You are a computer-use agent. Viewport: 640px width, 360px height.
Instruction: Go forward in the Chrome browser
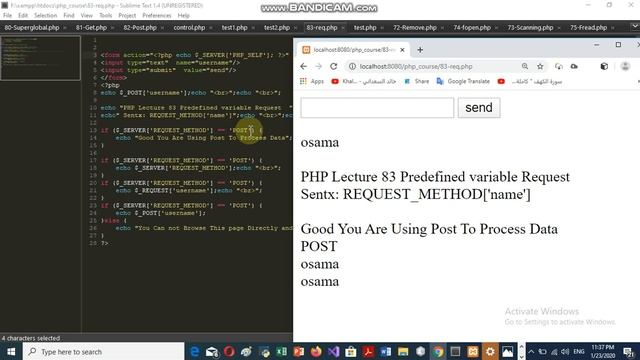pos(319,67)
